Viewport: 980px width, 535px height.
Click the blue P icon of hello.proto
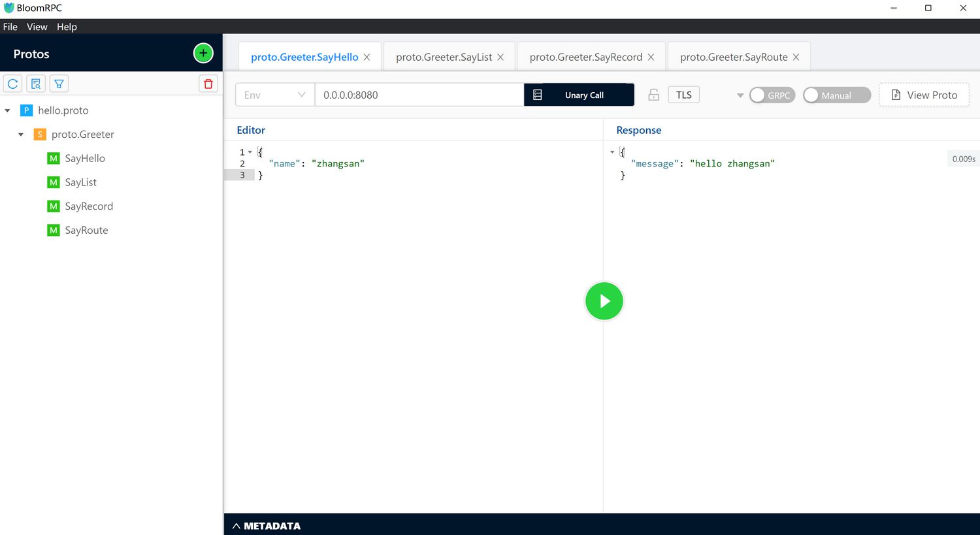coord(26,110)
